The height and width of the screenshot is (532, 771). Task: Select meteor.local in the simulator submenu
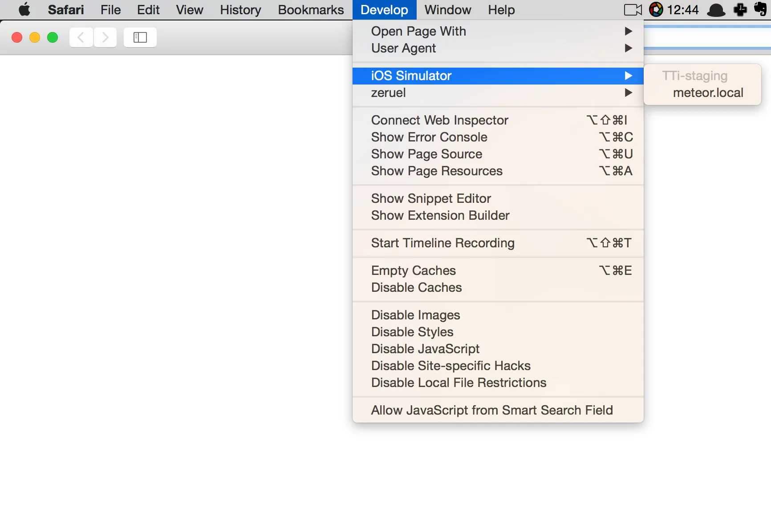click(x=708, y=93)
